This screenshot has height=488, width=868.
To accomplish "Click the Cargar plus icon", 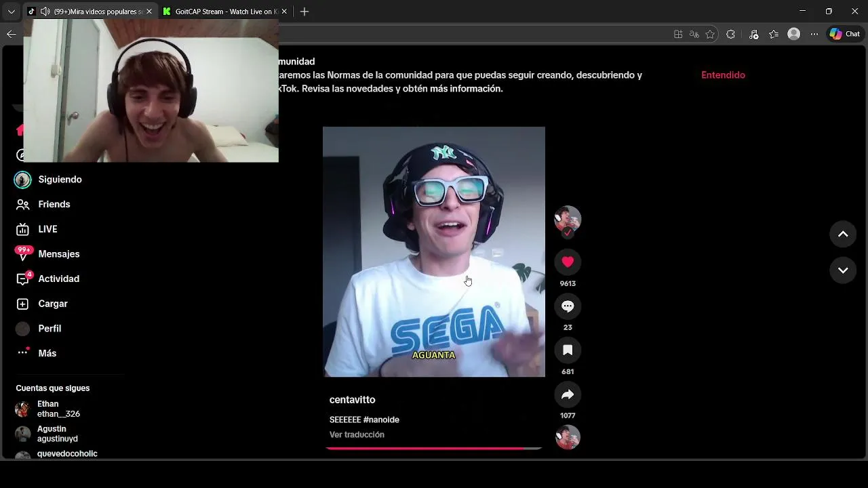I will [22, 304].
